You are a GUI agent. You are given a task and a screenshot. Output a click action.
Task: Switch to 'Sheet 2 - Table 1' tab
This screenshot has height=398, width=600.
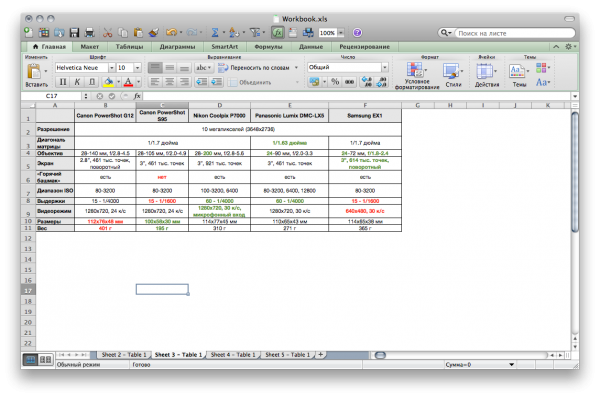pos(124,355)
